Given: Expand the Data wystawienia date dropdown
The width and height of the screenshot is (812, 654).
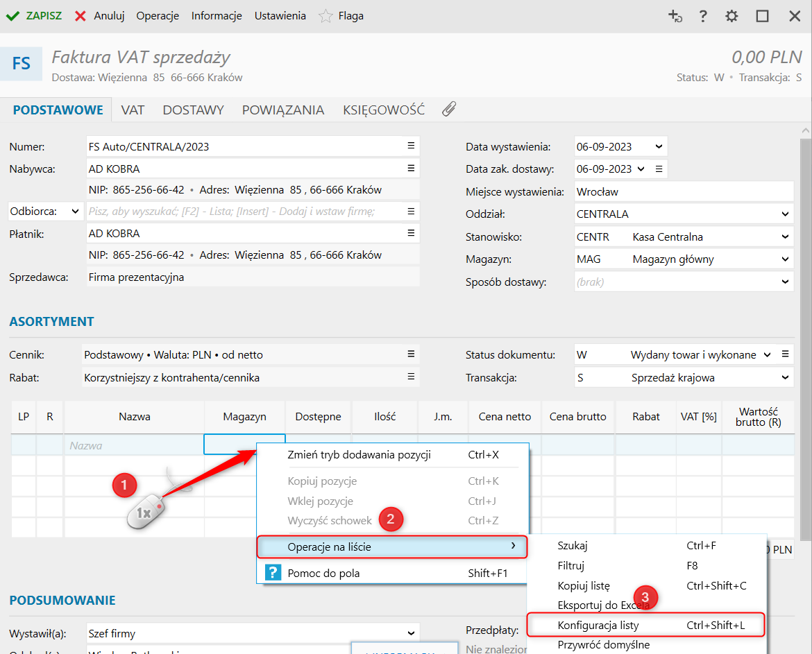Looking at the screenshot, I should tap(659, 146).
